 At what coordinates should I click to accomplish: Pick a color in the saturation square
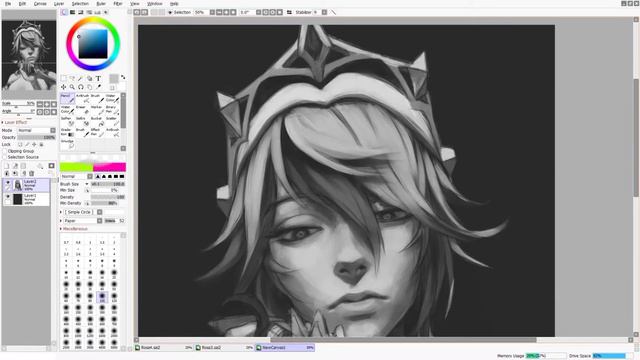93,44
